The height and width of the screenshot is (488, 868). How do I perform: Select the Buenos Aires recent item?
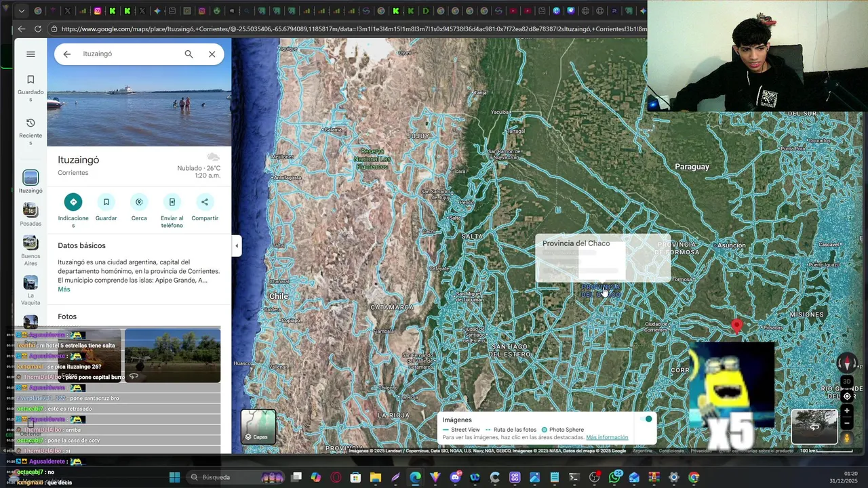(31, 251)
